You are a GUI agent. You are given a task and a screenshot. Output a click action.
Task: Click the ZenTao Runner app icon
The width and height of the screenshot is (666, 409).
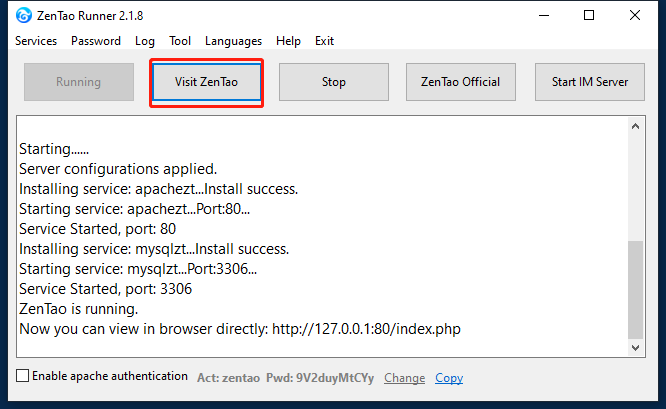point(23,15)
